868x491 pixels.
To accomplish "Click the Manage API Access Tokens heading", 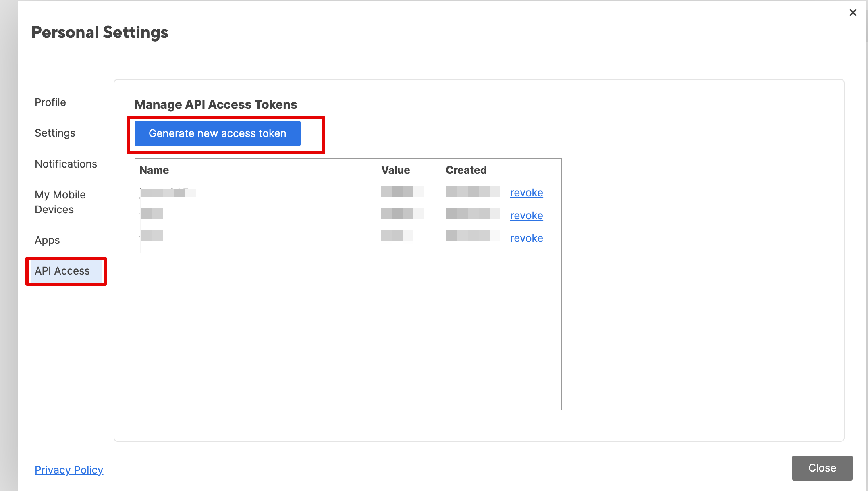I will (216, 105).
